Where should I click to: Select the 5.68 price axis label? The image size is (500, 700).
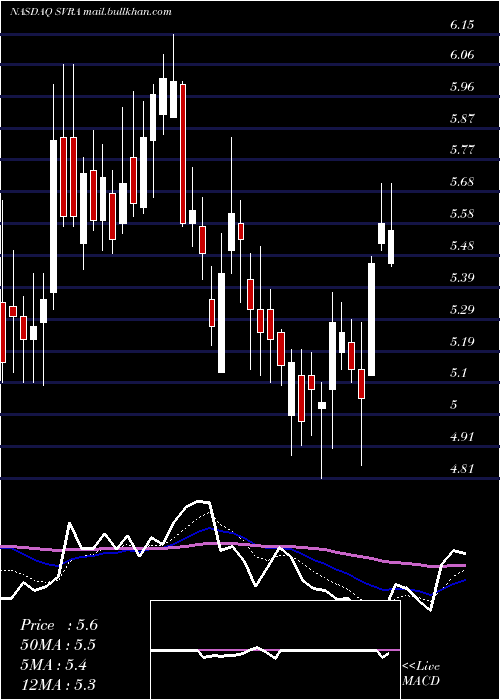462,182
